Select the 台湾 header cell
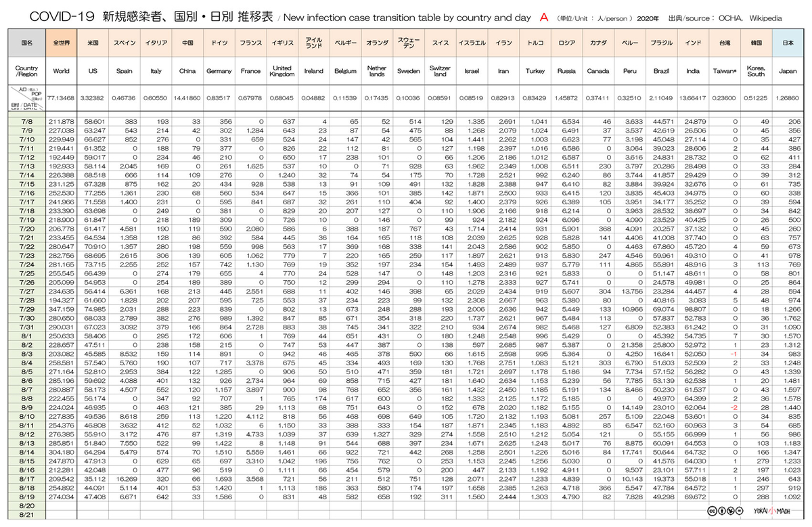 (725, 43)
